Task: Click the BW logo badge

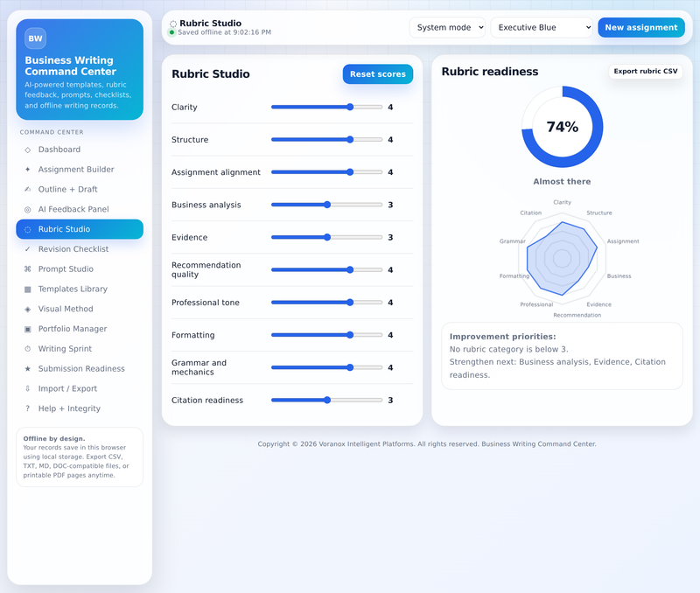Action: pyautogui.click(x=35, y=38)
